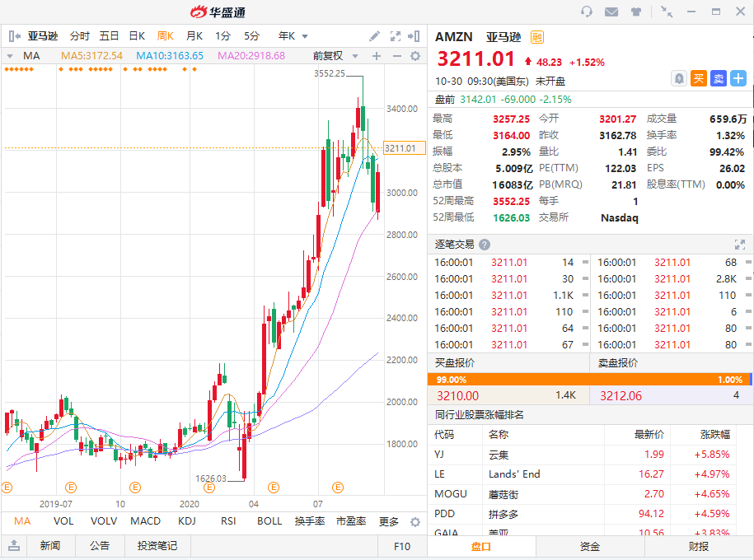Open indicator tabs settings gear
754x560 pixels.
pyautogui.click(x=415, y=522)
